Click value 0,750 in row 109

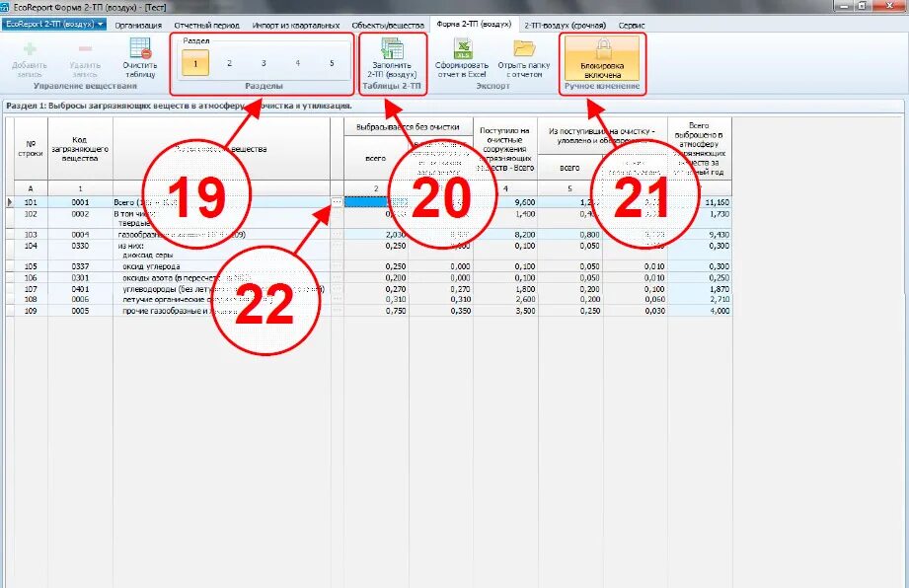tap(376, 311)
